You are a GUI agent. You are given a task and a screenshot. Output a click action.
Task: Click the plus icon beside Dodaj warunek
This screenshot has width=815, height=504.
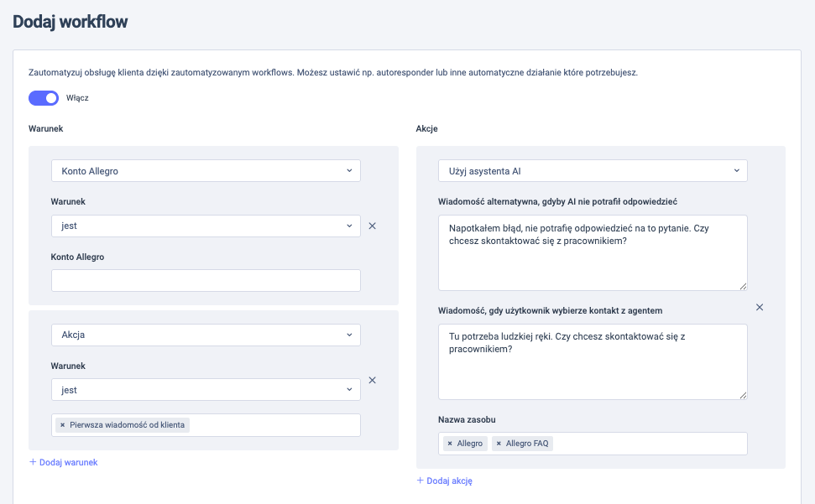click(33, 461)
